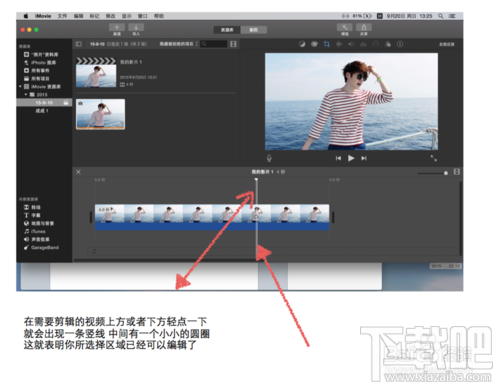The image size is (500, 387).
Task: Click the timeline zoom slider handle
Action: tap(446, 173)
